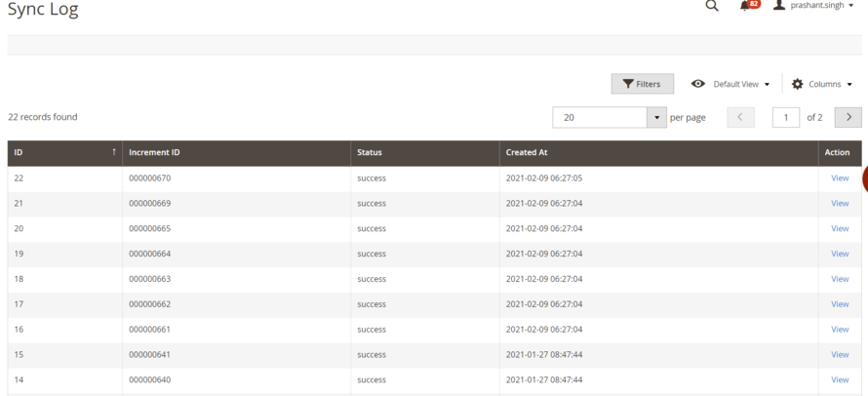This screenshot has width=868, height=396.
Task: Click the previous page arrow
Action: click(740, 117)
